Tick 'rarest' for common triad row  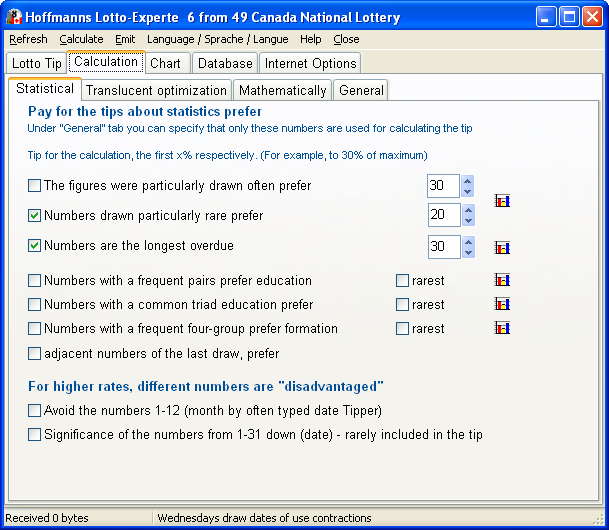pyautogui.click(x=402, y=304)
